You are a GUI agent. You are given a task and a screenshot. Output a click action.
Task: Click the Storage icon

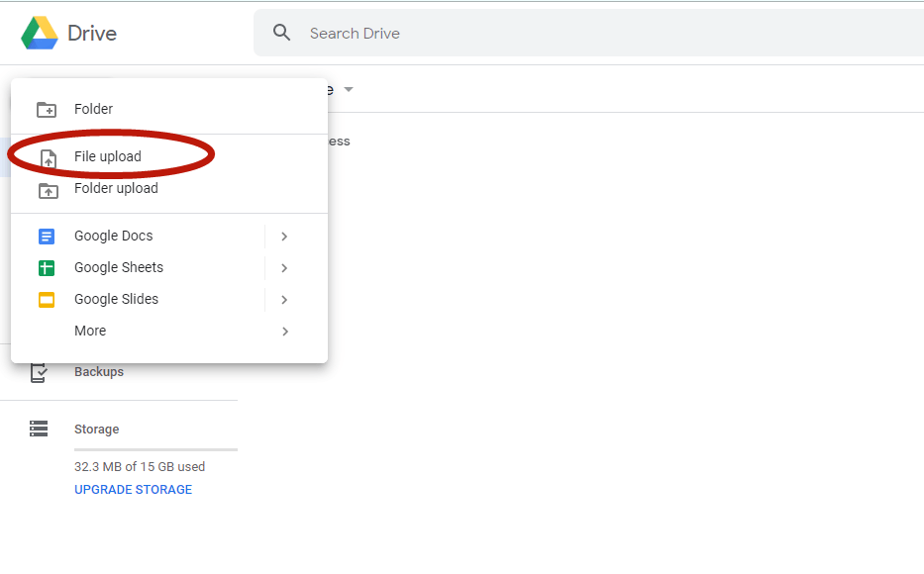[39, 429]
